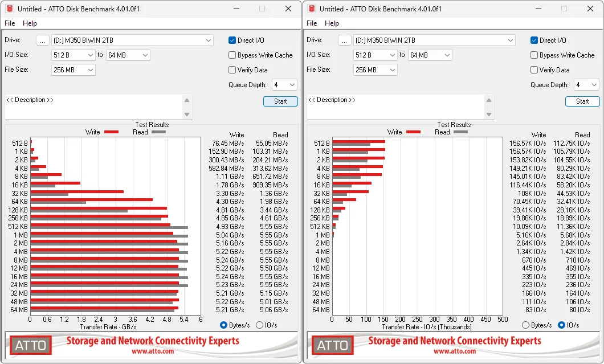
Task: Open Drive dropdown in right window
Action: click(x=434, y=40)
